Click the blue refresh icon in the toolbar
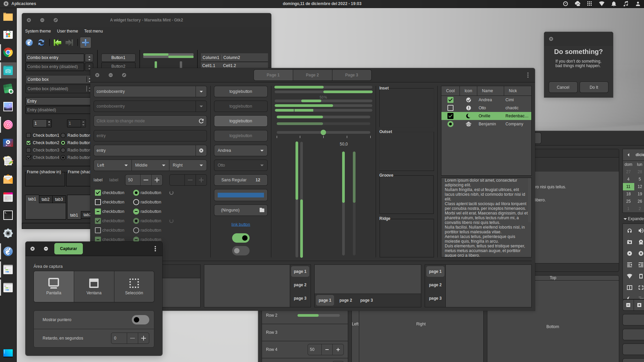This screenshot has width=644, height=362. (41, 43)
